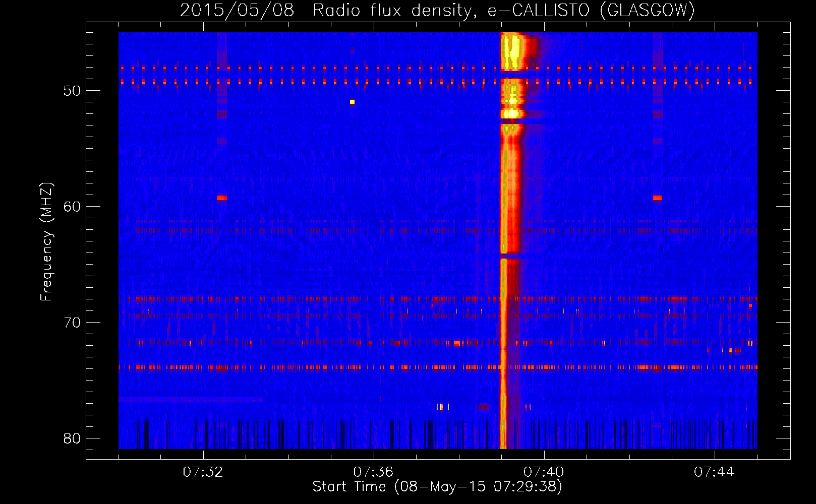816x504 pixels.
Task: Click the red marker at 59 MHz near 07:32
Action: click(x=222, y=198)
